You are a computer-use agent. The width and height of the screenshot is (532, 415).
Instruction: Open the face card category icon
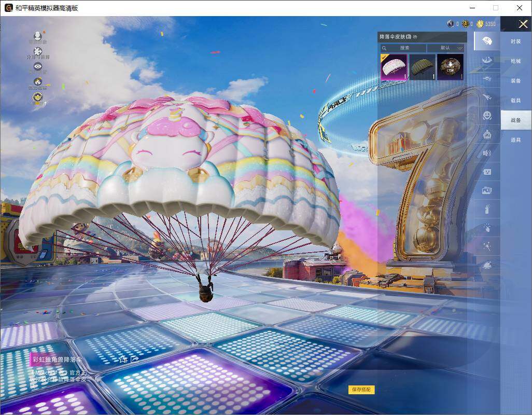pos(487,172)
